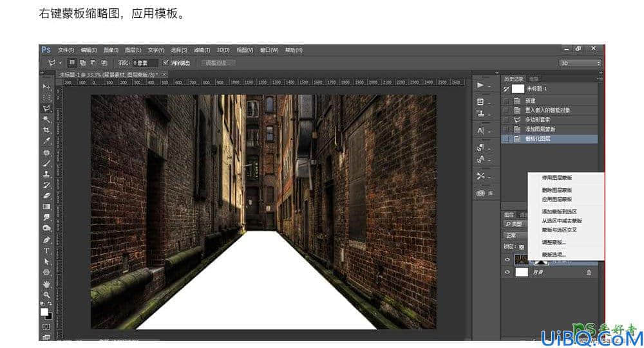Select the Pen tool
This screenshot has width=644, height=348.
coord(46,240)
